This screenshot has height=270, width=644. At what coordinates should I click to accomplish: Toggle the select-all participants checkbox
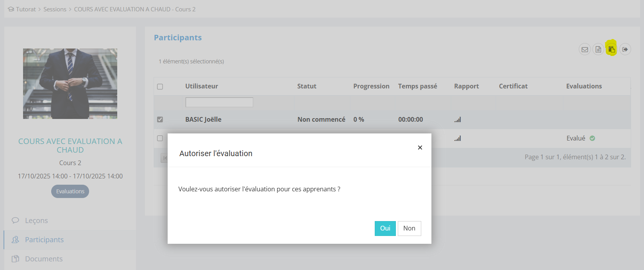click(160, 86)
